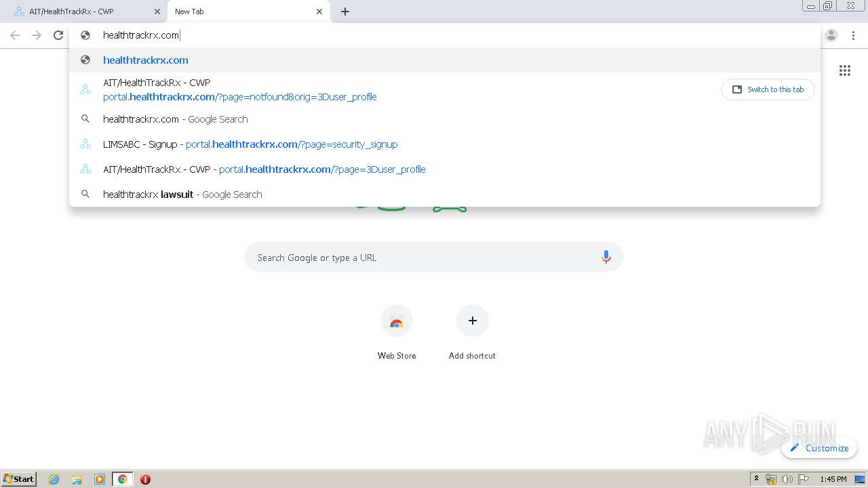Choose the LIMSABC - Signup suggestion

(445, 144)
